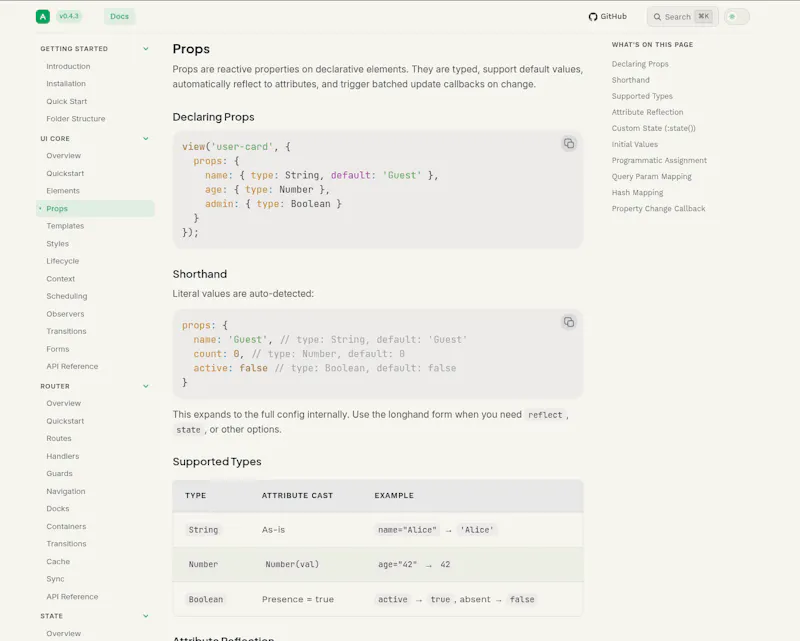Image resolution: width=800 pixels, height=641 pixels.
Task: Open the Handlers sidebar item
Action: 63,456
